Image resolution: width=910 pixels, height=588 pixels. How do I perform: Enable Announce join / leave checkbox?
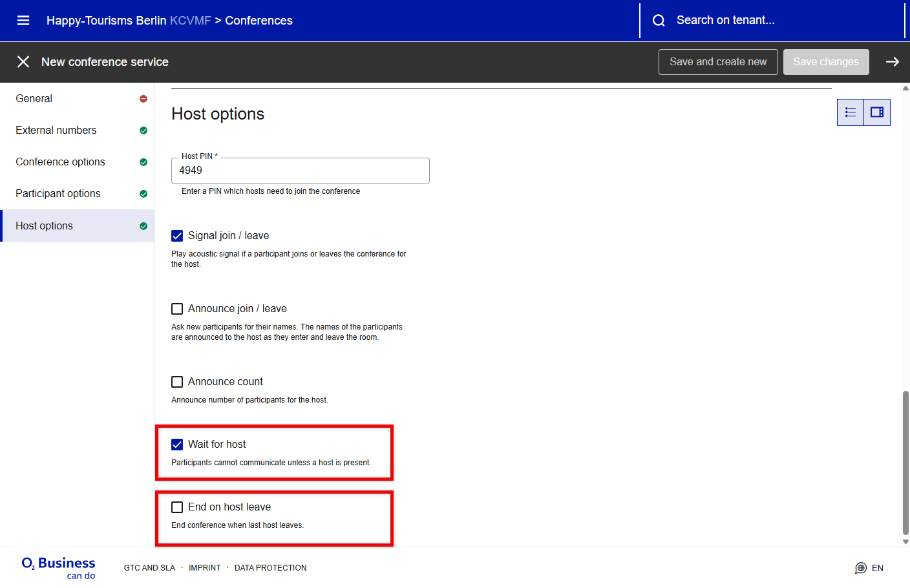[177, 309]
